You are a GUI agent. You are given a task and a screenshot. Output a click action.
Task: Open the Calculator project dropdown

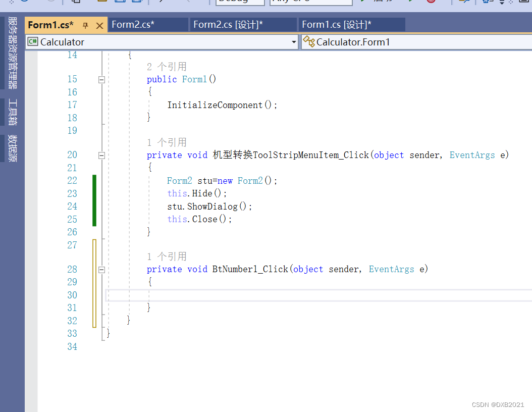pyautogui.click(x=162, y=42)
